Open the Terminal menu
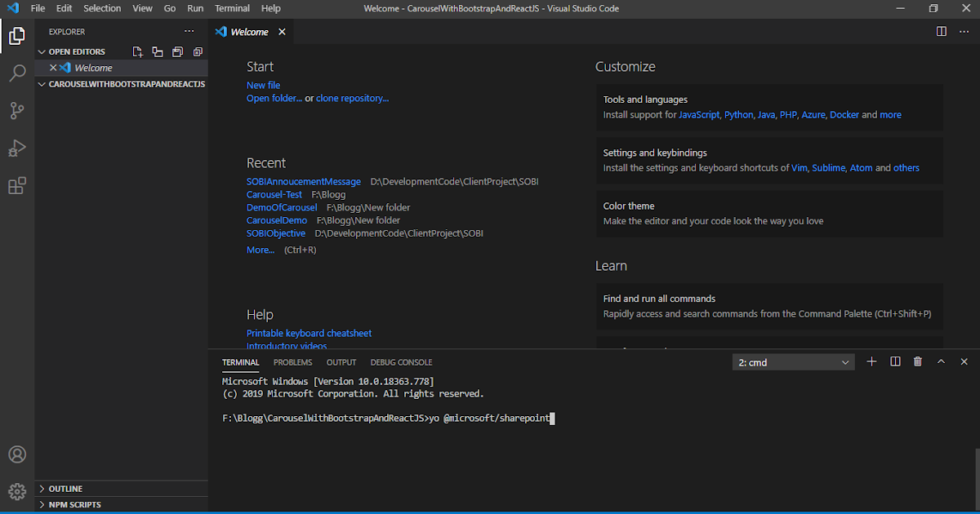Screen dimensions: 980x514 231,8
